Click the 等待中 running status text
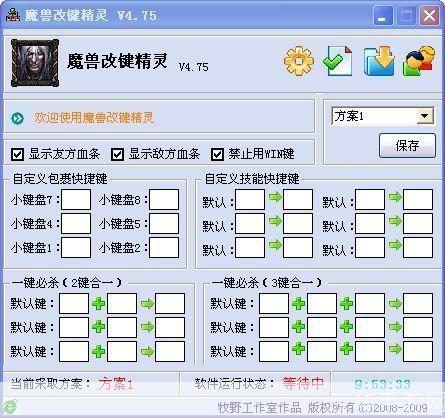 point(303,384)
